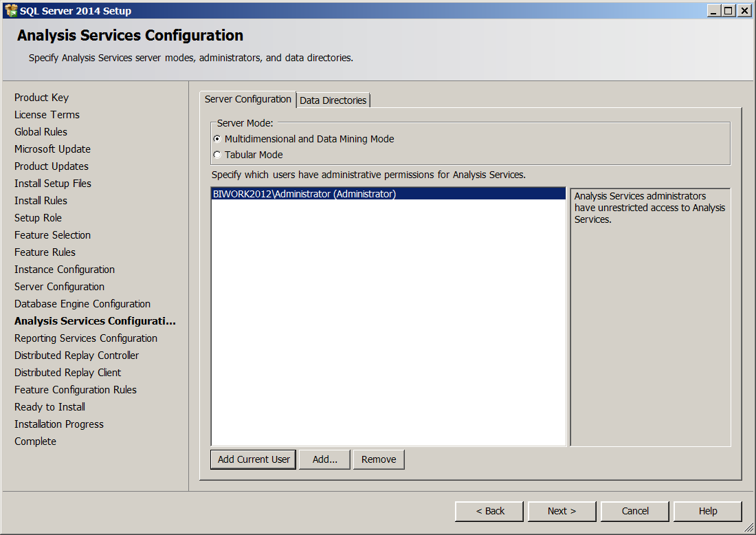
Task: Click Reporting Services Configuration step
Action: (x=86, y=338)
